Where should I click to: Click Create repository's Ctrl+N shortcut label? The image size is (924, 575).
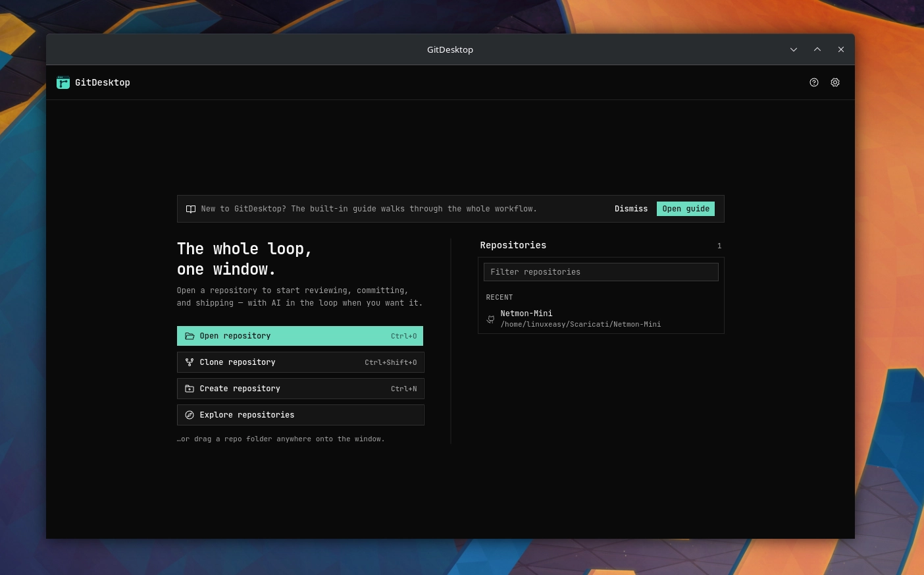[404, 389]
